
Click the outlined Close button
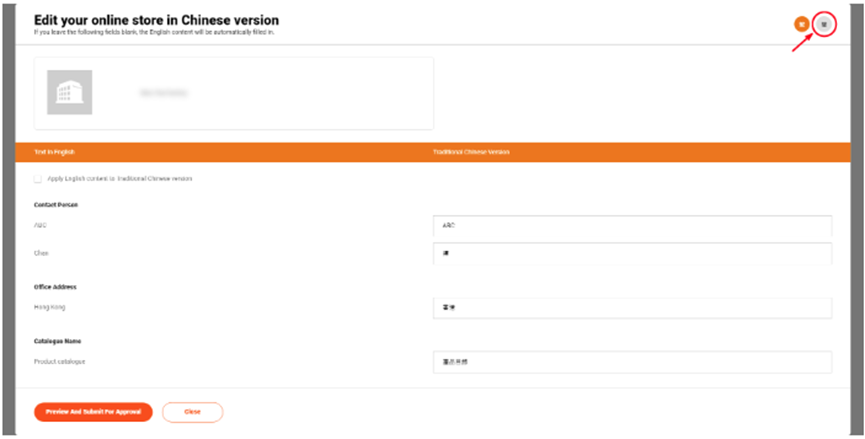192,412
